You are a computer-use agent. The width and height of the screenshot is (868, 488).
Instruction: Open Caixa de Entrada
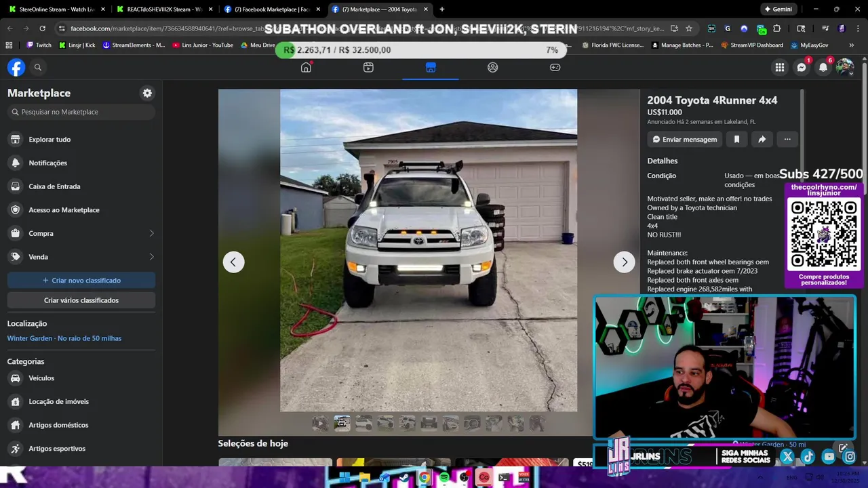pyautogui.click(x=81, y=186)
